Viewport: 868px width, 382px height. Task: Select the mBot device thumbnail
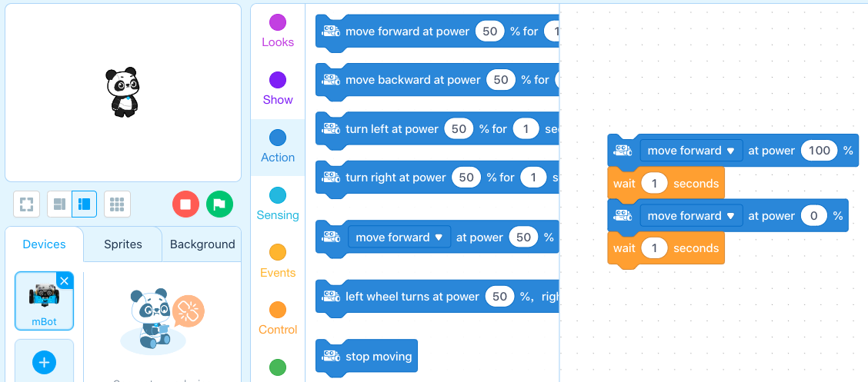coord(45,301)
